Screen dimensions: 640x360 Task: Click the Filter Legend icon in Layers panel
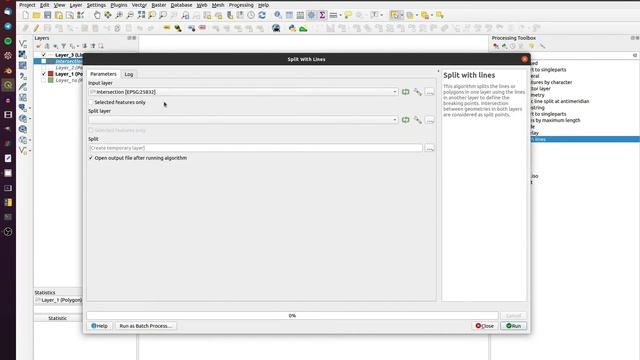coord(64,46)
